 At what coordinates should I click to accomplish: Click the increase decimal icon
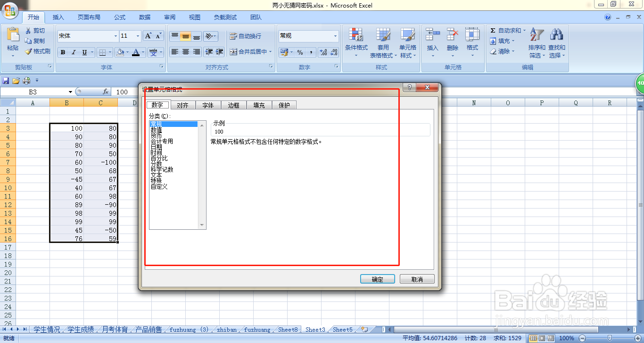323,52
